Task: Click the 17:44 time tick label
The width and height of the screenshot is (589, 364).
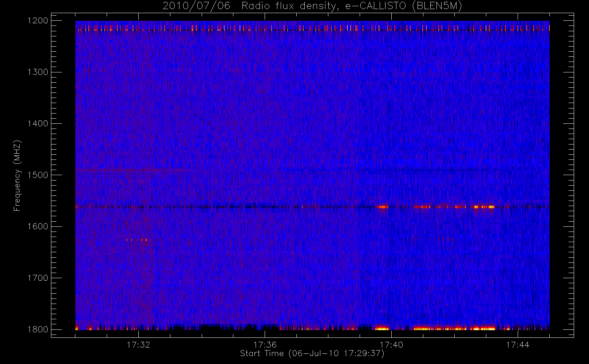Action: coord(518,345)
